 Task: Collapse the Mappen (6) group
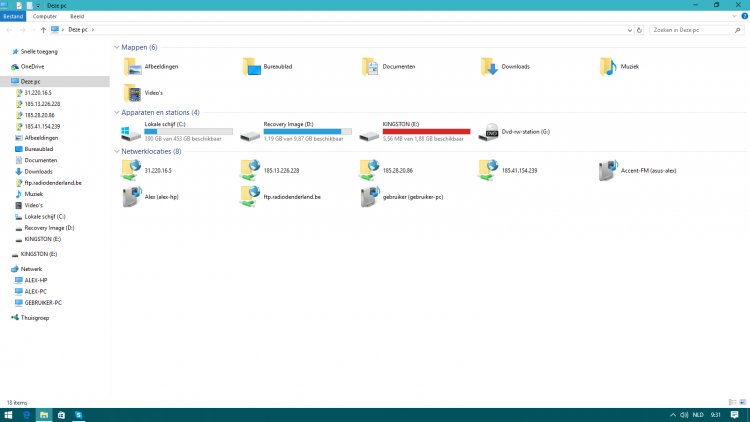[116, 47]
